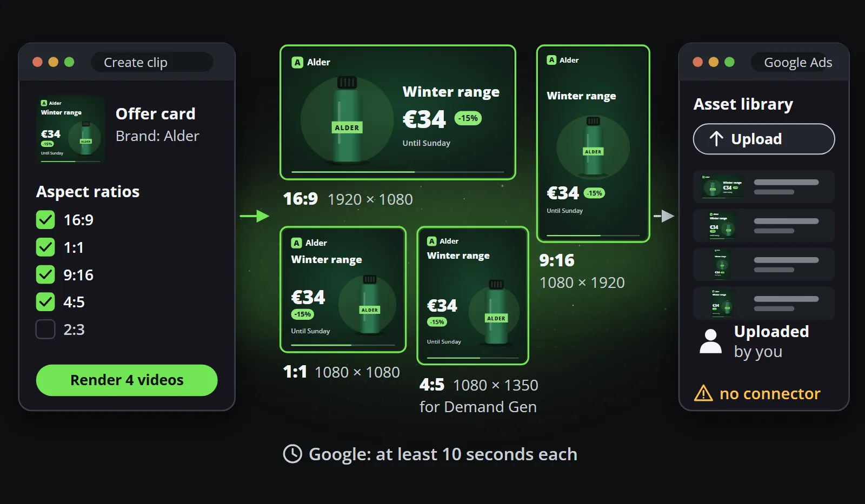Click the clock icon beside Google duration note

click(292, 454)
